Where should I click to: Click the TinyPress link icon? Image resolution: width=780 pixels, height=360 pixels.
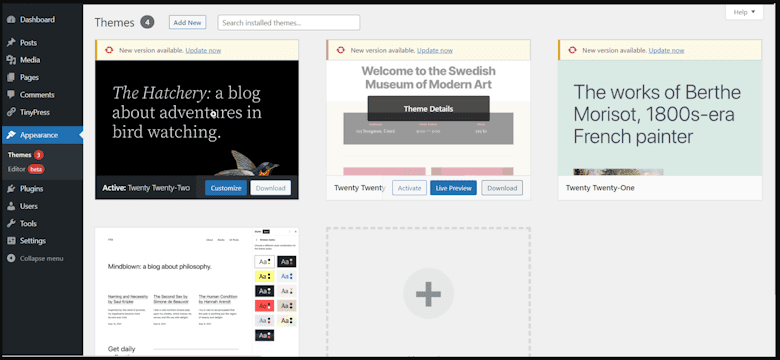coord(11,112)
